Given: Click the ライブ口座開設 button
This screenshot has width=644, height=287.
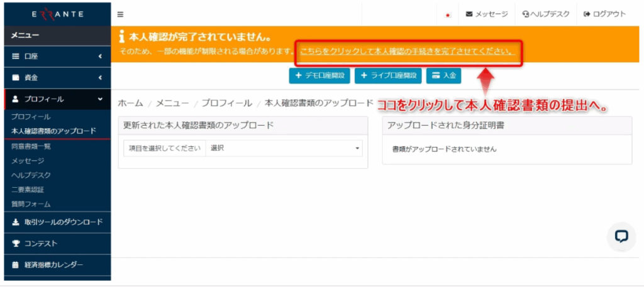Looking at the screenshot, I should [388, 76].
